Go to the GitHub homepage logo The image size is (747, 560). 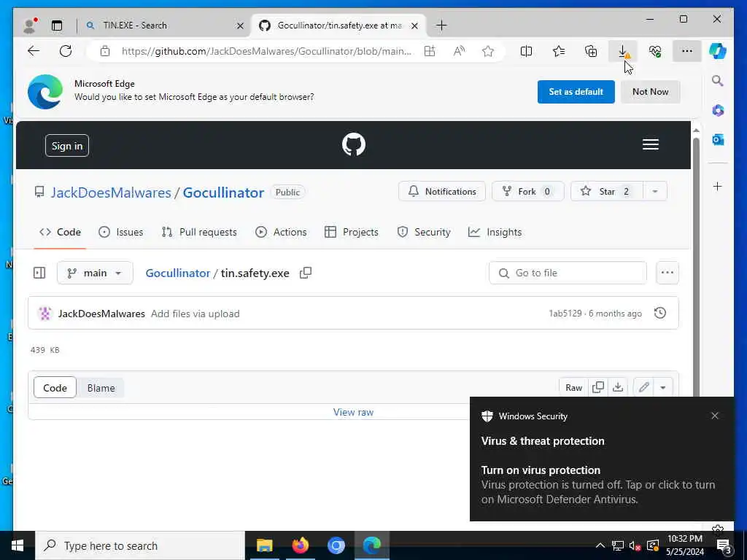[x=354, y=144]
